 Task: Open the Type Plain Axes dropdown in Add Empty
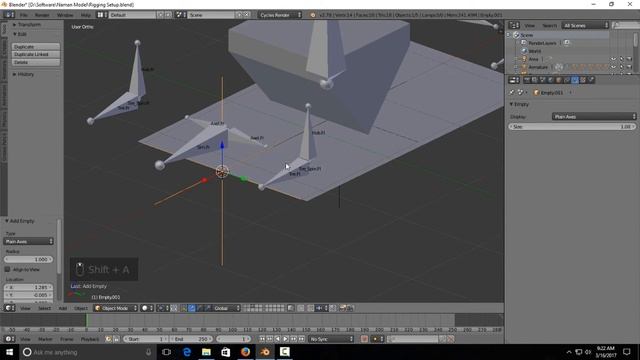click(x=29, y=241)
